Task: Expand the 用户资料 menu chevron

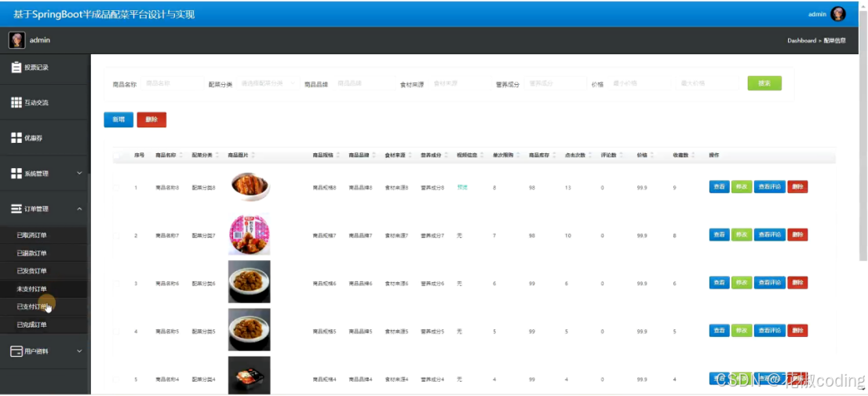Action: click(79, 351)
